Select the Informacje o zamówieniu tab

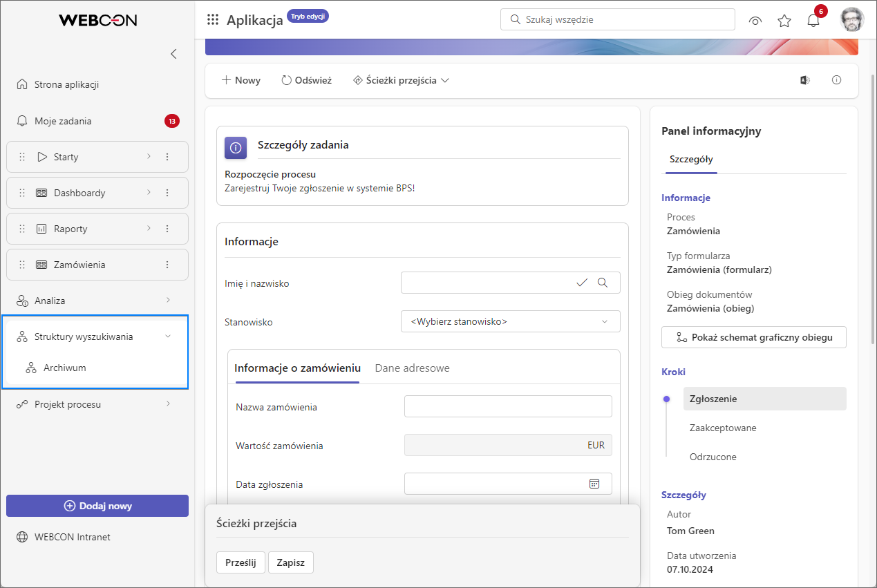pos(297,368)
